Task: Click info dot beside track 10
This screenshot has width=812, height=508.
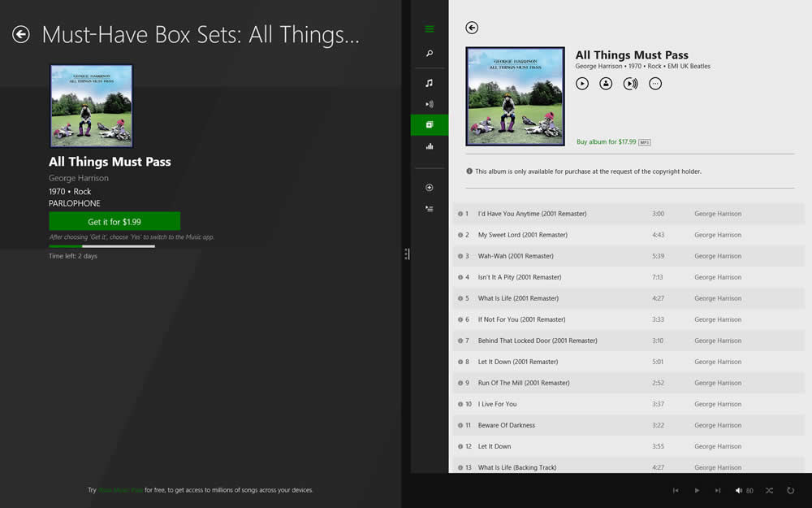Action: tap(460, 404)
